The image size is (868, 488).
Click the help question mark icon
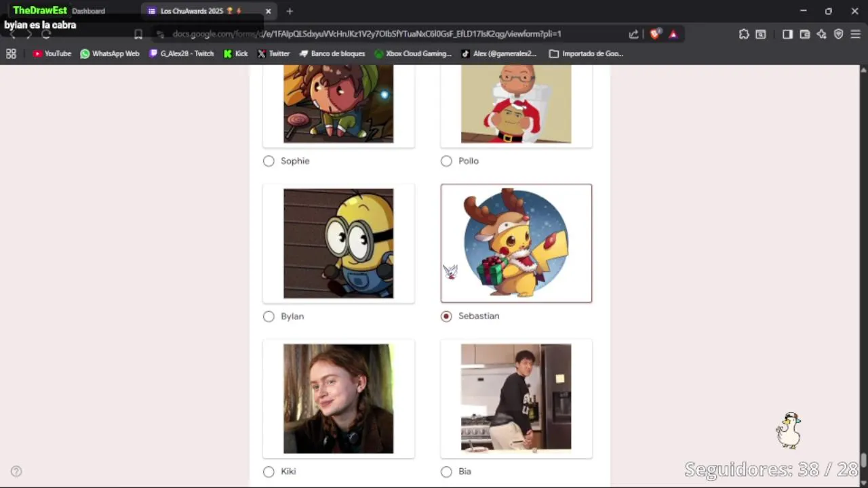click(x=16, y=472)
